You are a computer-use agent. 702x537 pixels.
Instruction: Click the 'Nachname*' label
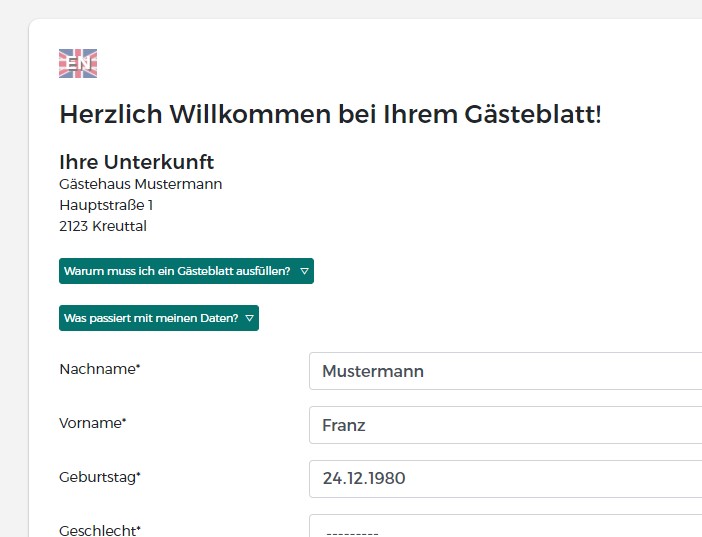click(100, 369)
